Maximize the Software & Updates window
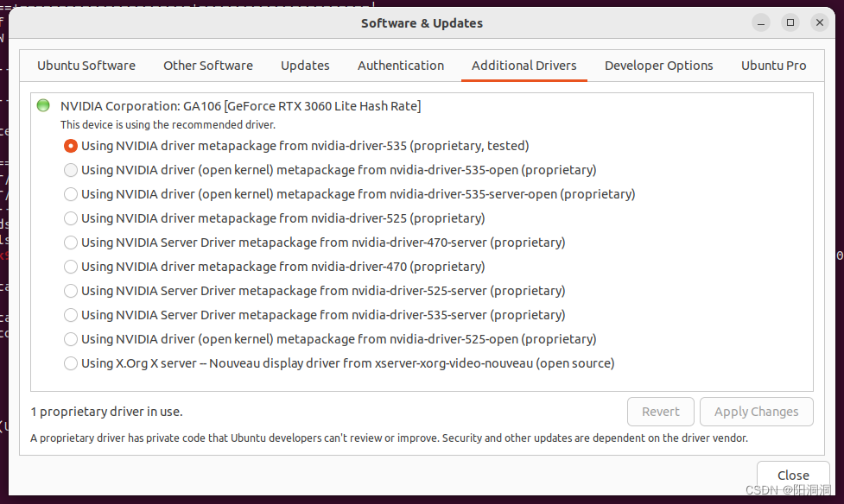The height and width of the screenshot is (504, 844). 790,22
